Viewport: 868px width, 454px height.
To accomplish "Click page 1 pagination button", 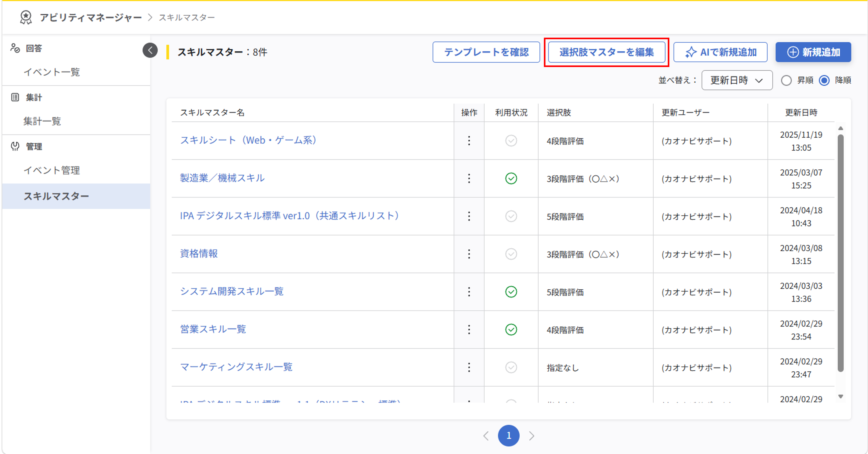I will point(508,435).
